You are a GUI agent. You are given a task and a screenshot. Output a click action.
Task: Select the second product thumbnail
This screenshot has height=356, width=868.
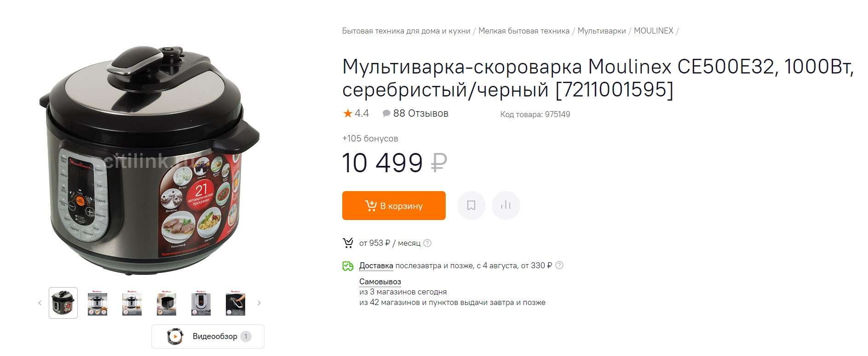tap(98, 303)
